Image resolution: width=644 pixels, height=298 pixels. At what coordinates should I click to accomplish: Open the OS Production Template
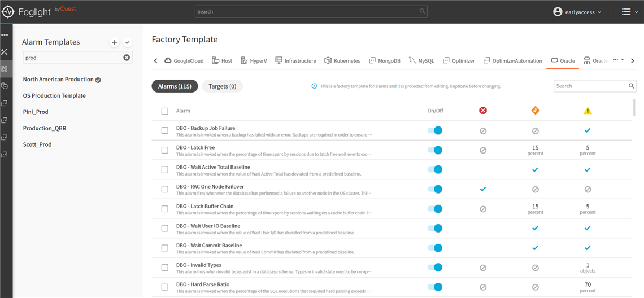pyautogui.click(x=54, y=95)
